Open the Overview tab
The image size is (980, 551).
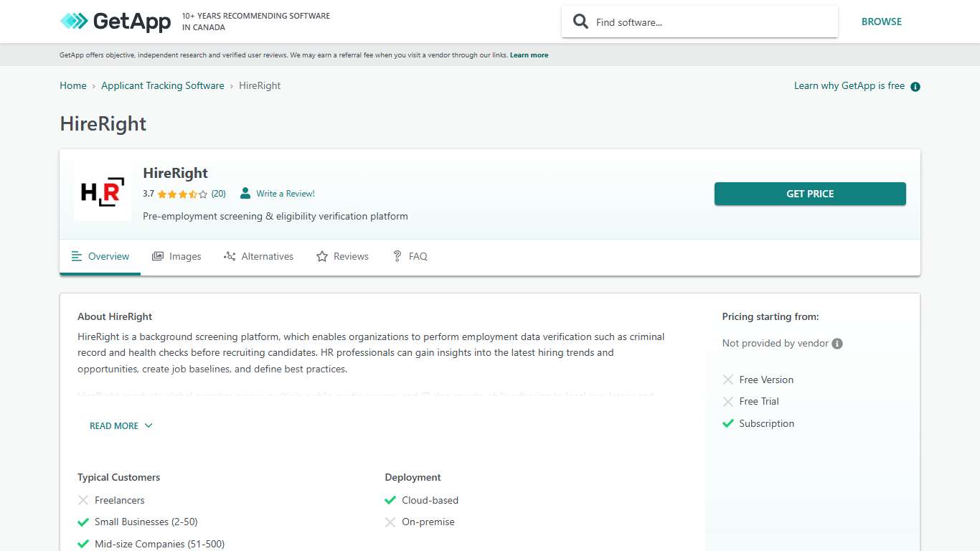click(100, 256)
